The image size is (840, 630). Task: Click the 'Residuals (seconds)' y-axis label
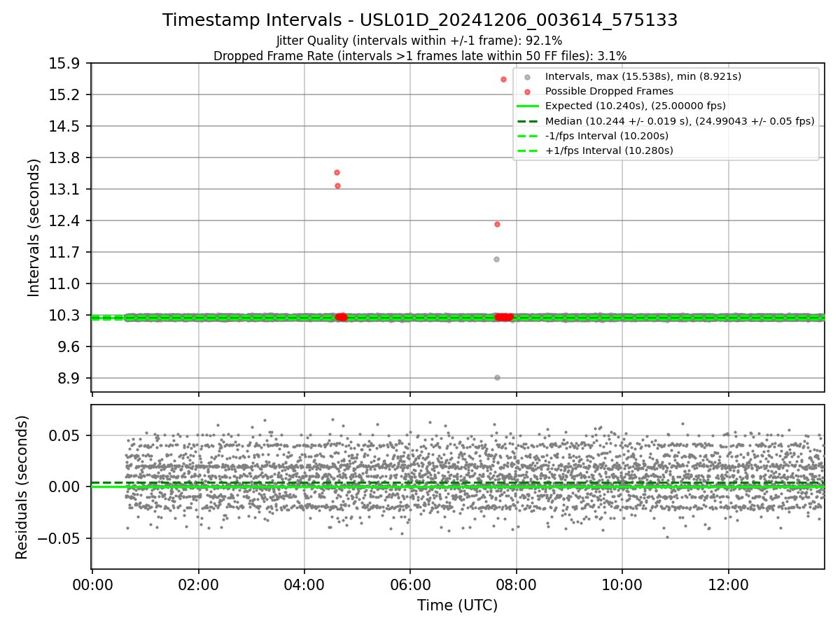(x=22, y=487)
